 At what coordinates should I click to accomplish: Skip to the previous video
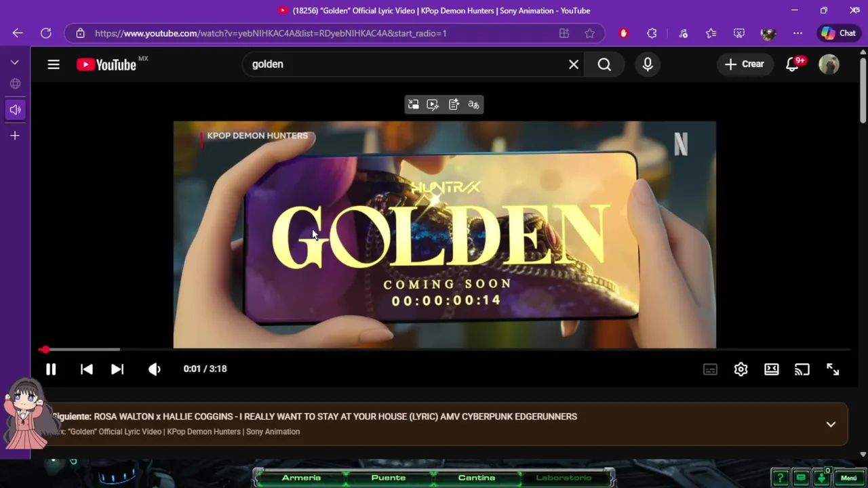(x=86, y=369)
